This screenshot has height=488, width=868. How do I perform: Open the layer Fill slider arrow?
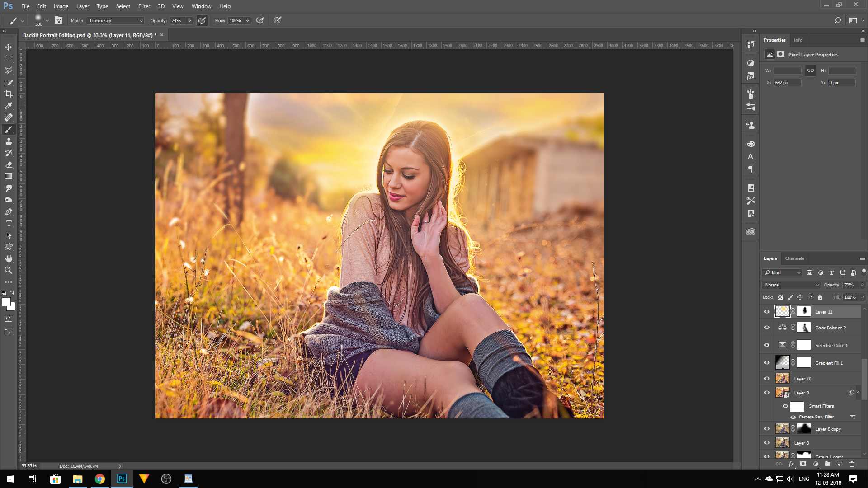(862, 297)
